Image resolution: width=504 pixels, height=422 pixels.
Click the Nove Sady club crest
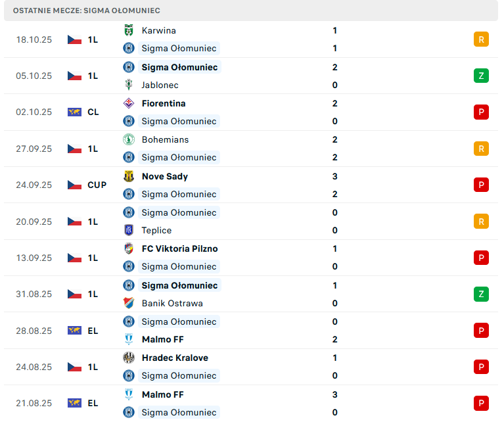[129, 176]
